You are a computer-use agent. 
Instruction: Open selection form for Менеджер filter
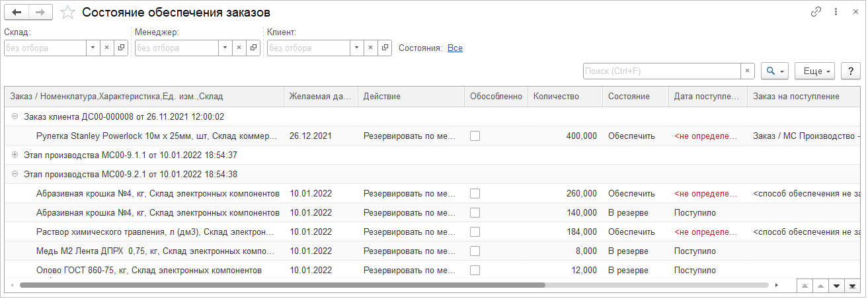[253, 48]
